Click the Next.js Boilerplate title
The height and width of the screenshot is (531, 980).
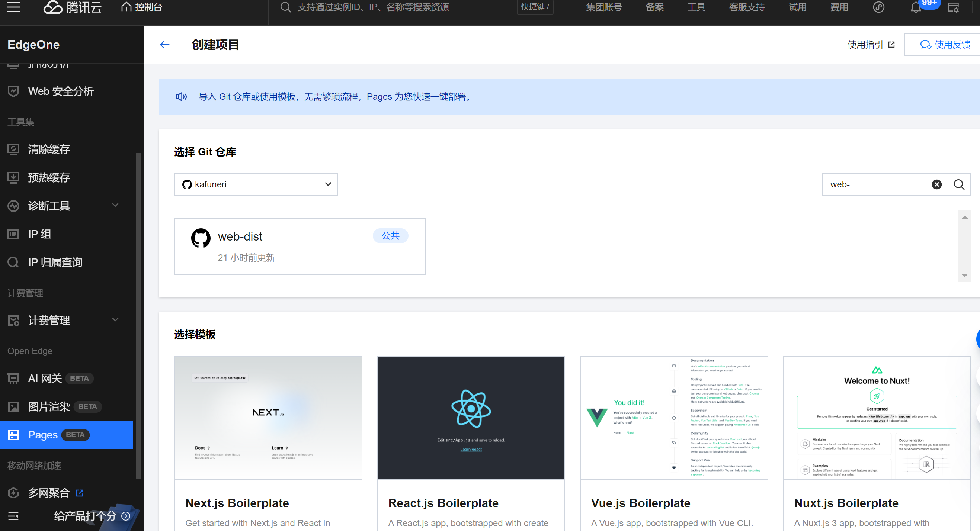tap(237, 503)
